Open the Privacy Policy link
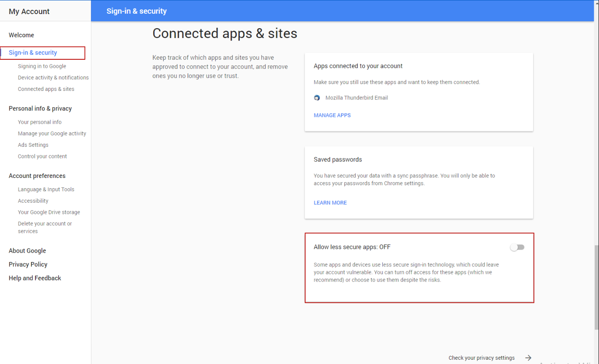 coord(28,265)
